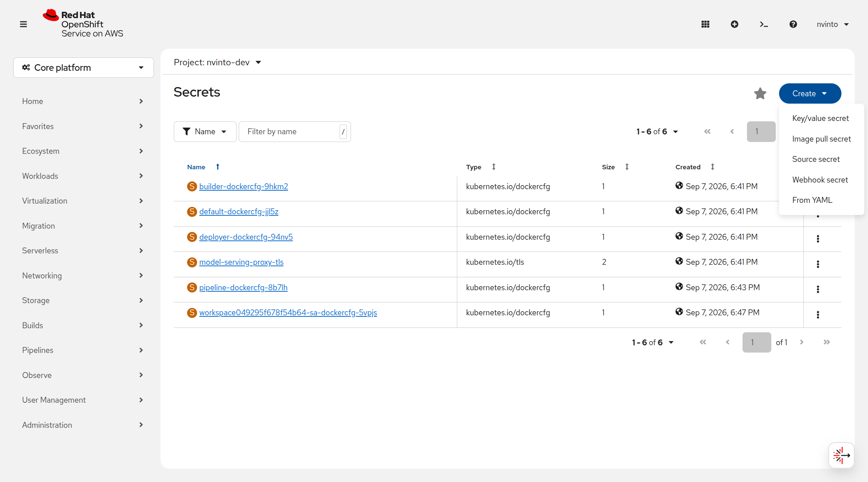Open the default-dockercfg-jjl5z secret link
The width and height of the screenshot is (868, 482).
click(239, 212)
